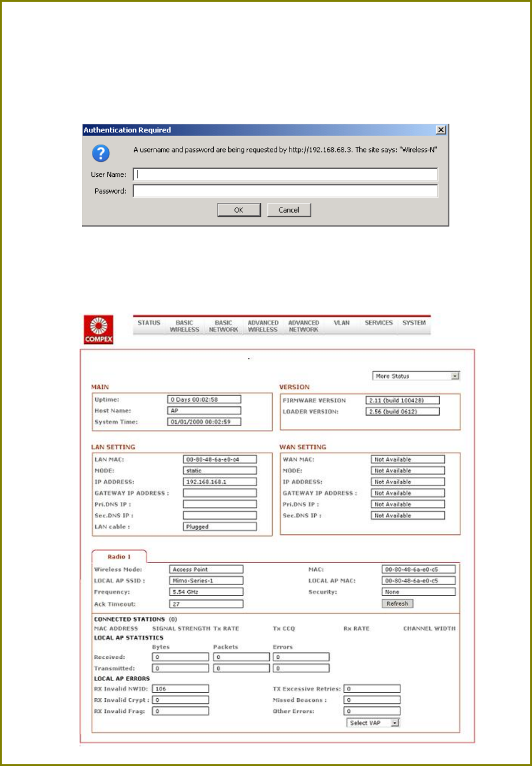Click the Received Errors field
532x766 pixels.
click(x=302, y=657)
